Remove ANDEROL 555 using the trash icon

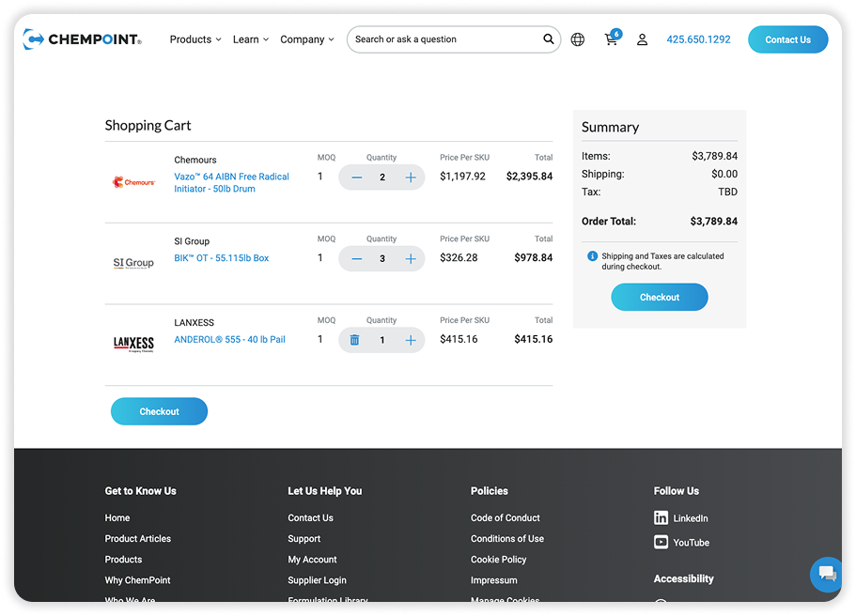[354, 340]
